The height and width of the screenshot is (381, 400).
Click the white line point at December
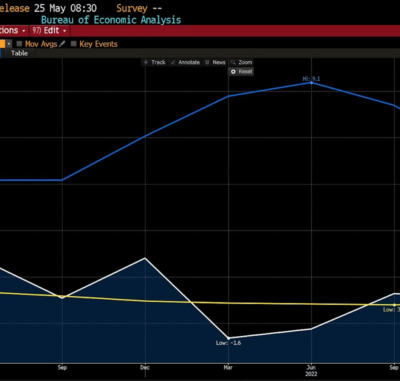click(x=145, y=258)
